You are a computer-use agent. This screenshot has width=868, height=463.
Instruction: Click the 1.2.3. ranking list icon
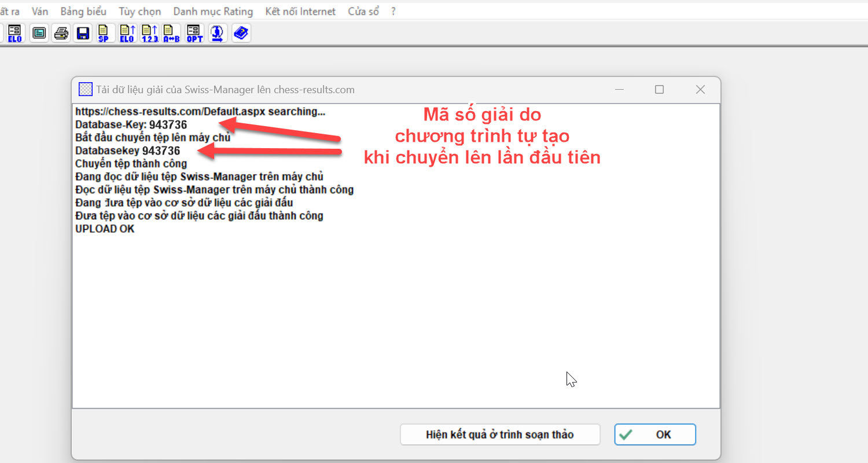tap(149, 33)
